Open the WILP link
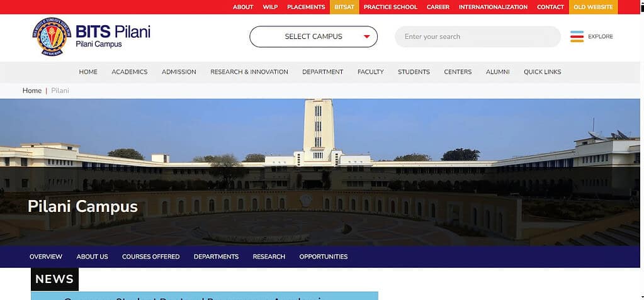The width and height of the screenshot is (644, 300). 270,7
